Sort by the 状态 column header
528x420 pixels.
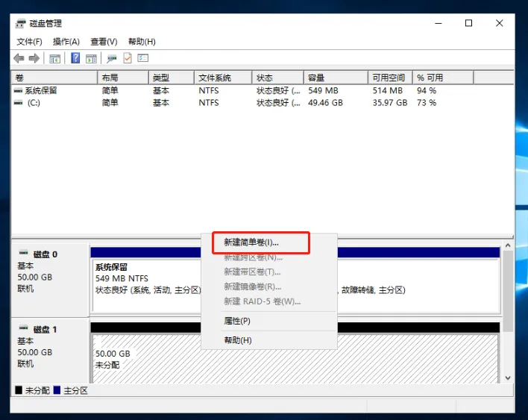coord(278,78)
